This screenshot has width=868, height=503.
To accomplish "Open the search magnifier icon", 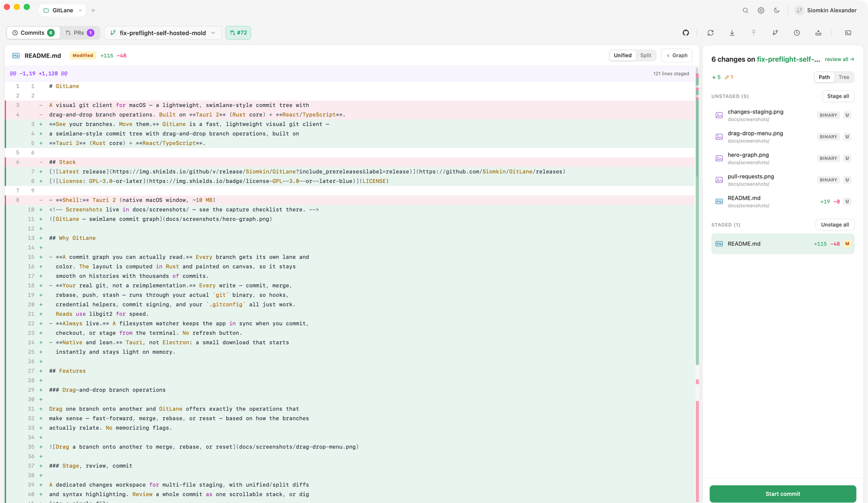I will 745,10.
